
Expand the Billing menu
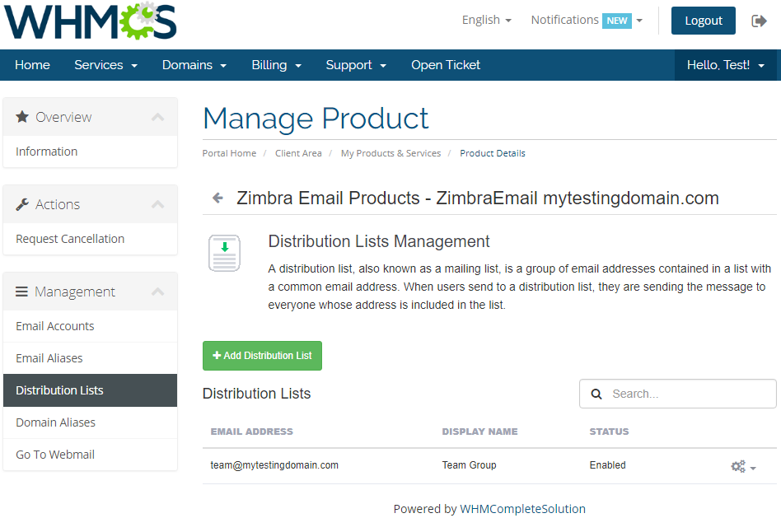(277, 65)
